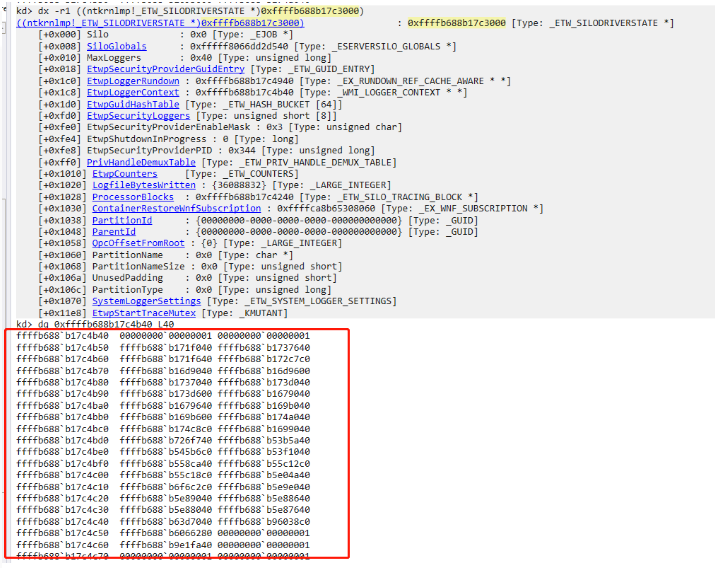Viewport: 715px width, 568px height.
Task: Click the ContainerRestoreWnfSubscription link
Action: coord(176,208)
